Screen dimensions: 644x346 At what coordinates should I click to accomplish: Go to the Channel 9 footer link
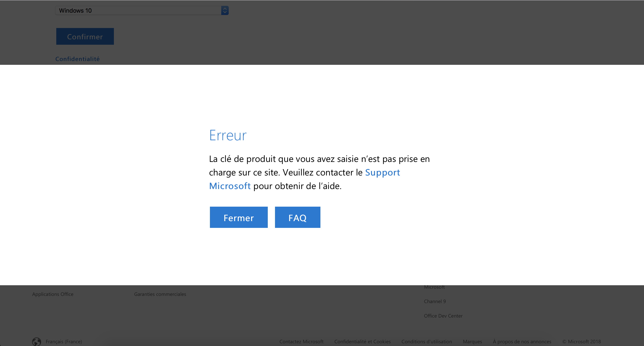435,301
